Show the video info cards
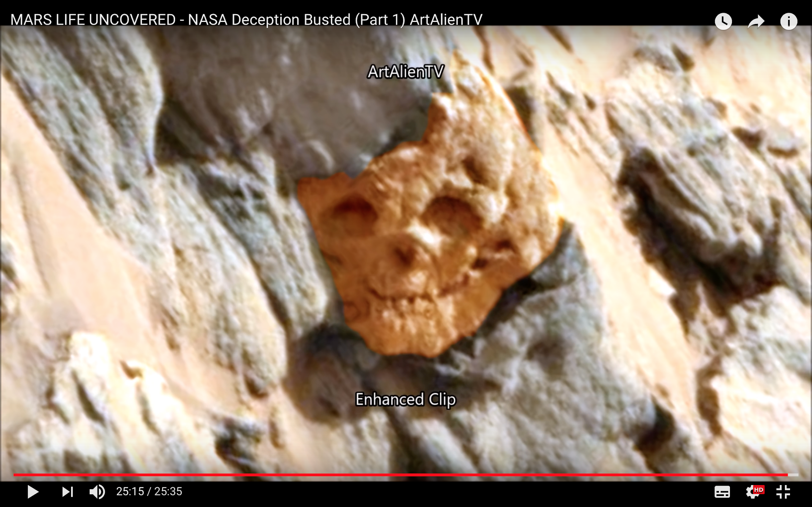The height and width of the screenshot is (507, 812). coord(789,21)
